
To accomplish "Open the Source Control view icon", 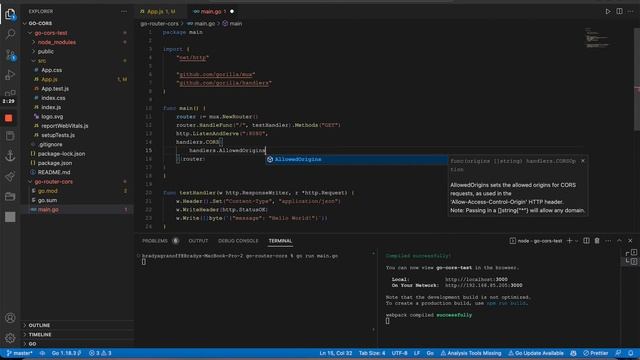I will click(10, 55).
